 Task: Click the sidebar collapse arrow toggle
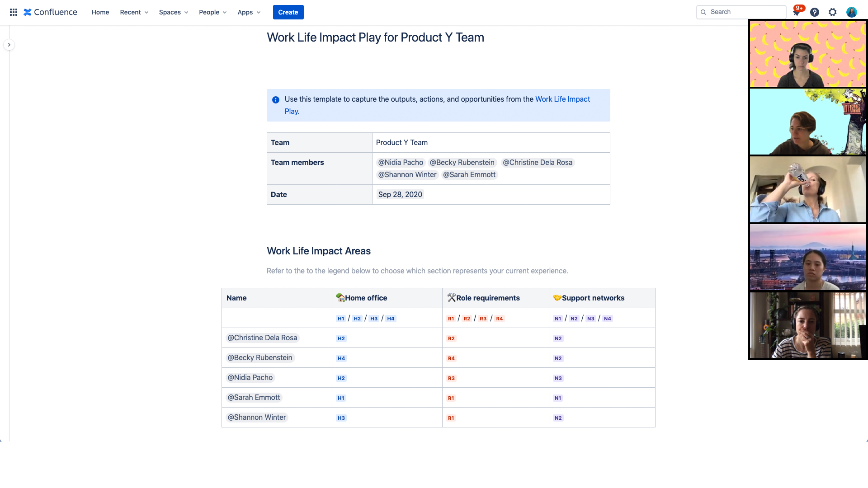[9, 45]
